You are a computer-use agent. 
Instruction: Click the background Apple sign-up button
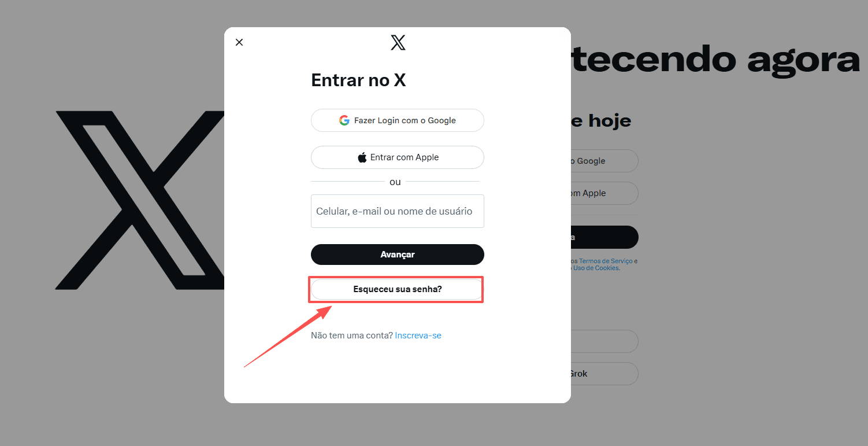pos(604,193)
